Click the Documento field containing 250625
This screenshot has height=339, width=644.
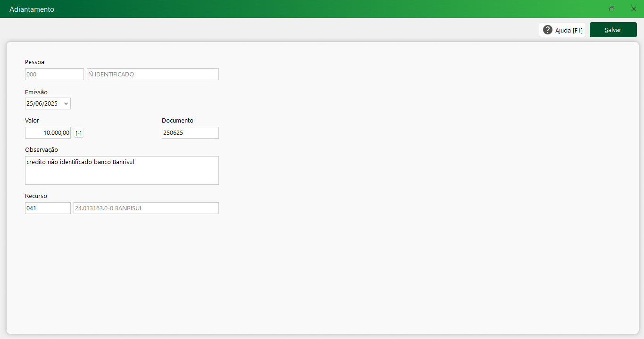coord(190,133)
